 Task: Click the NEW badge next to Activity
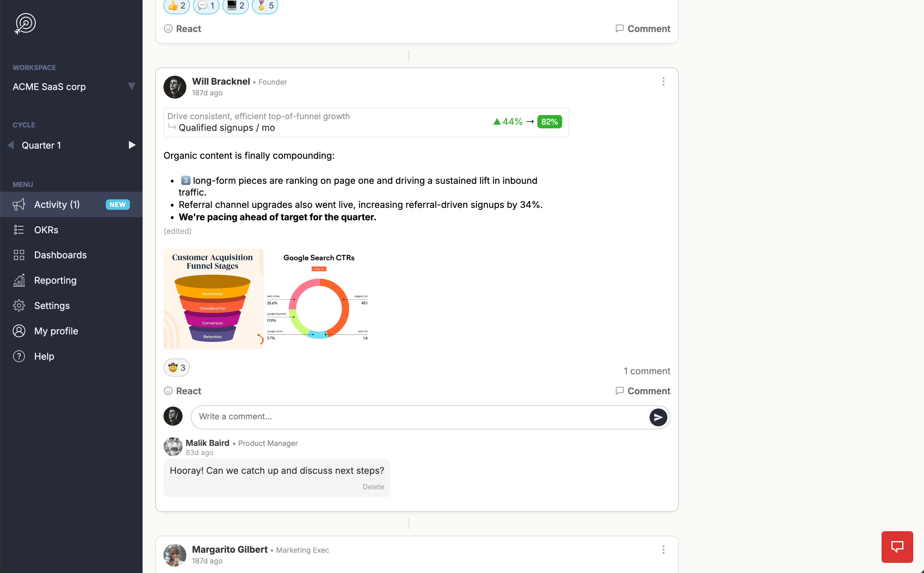click(x=118, y=205)
